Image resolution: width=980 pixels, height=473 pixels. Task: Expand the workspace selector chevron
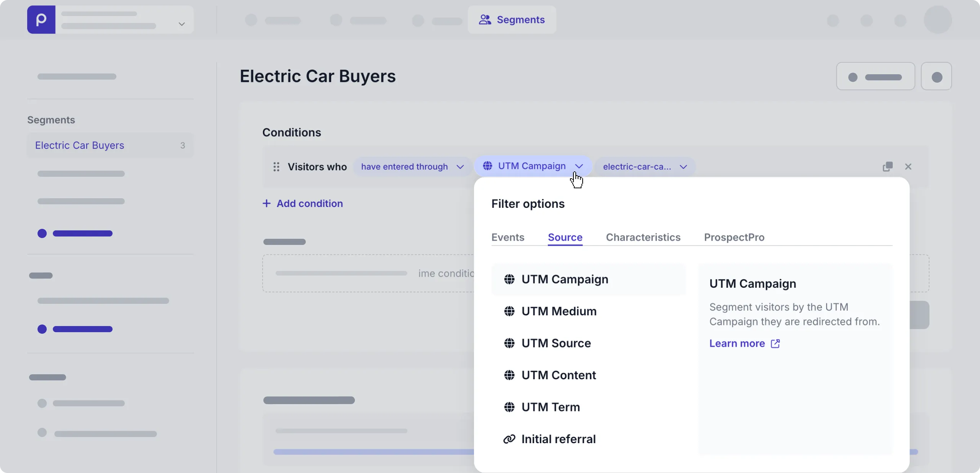[182, 24]
